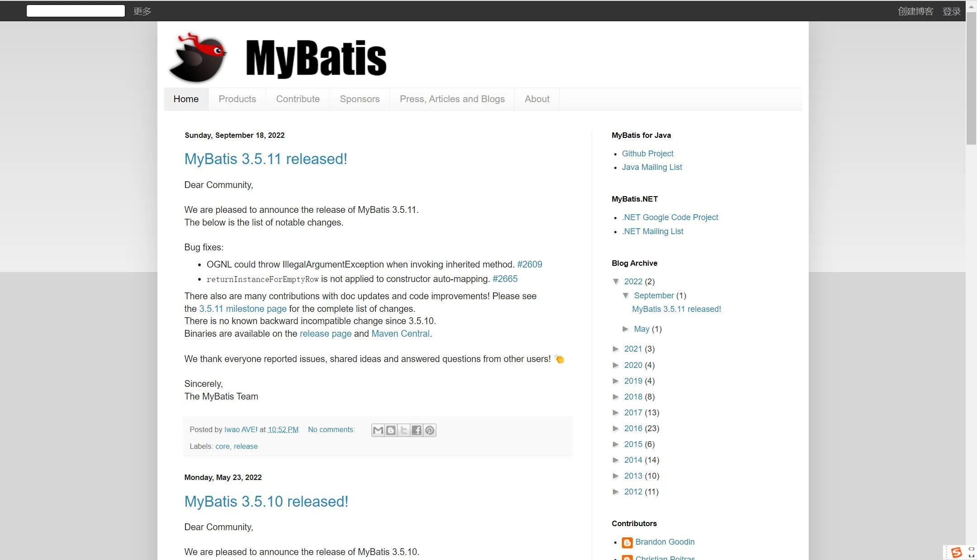Click the page's vertical scrollbar thumb
977x560 pixels.
tap(971, 77)
